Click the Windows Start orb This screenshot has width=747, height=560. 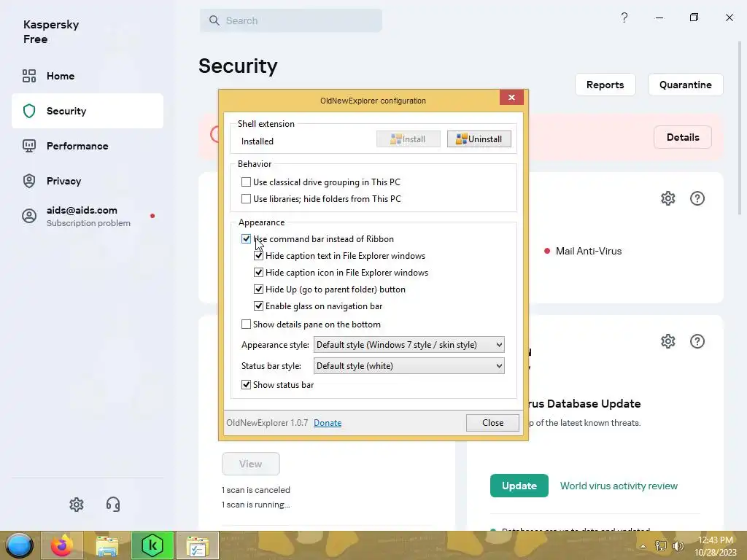(x=20, y=545)
